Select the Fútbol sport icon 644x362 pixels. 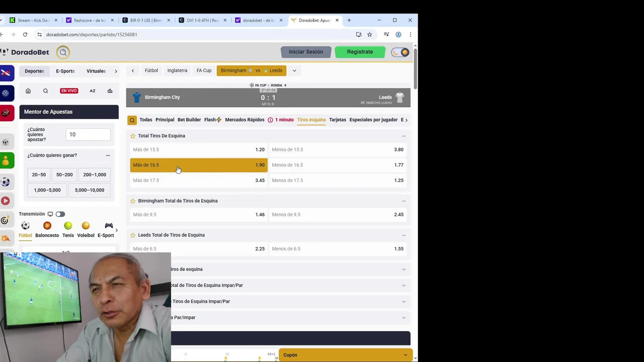point(25,226)
